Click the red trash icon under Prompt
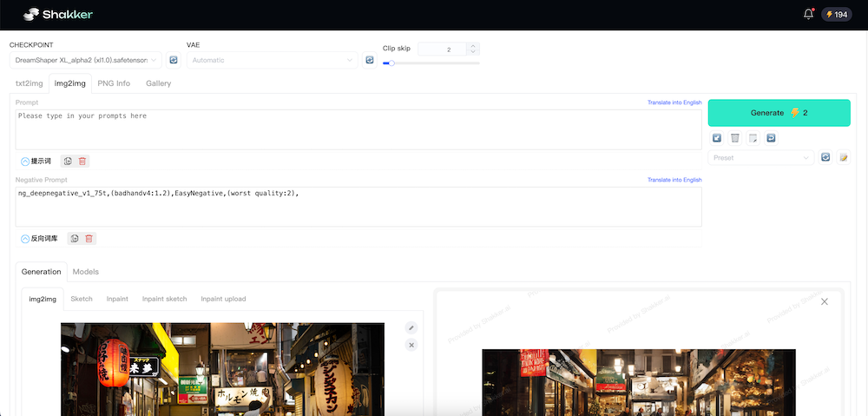 (82, 161)
